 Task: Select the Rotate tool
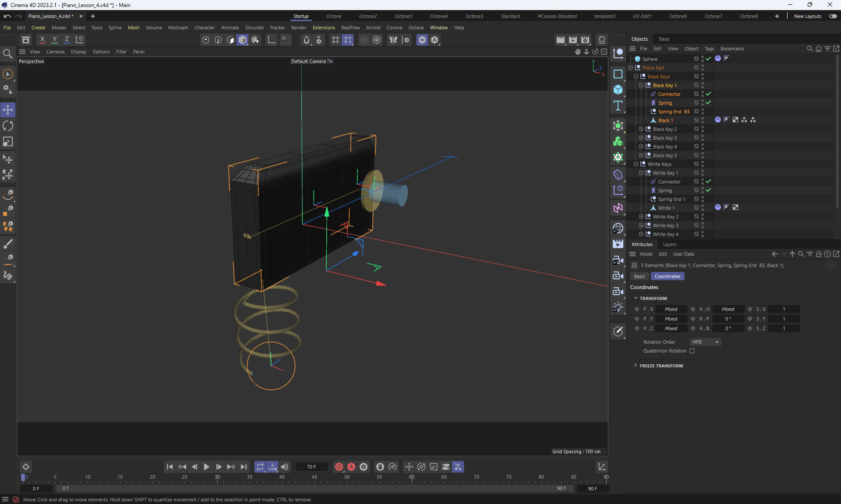[x=8, y=126]
